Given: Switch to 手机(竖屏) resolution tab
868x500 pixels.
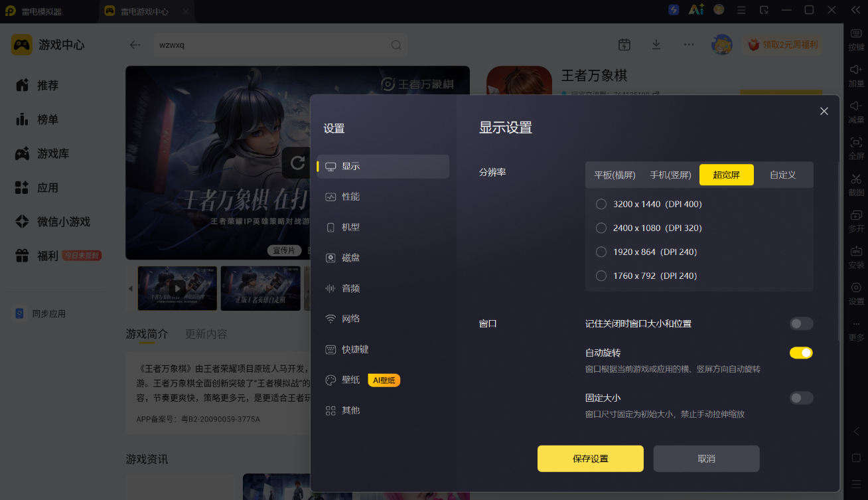Looking at the screenshot, I should [670, 175].
